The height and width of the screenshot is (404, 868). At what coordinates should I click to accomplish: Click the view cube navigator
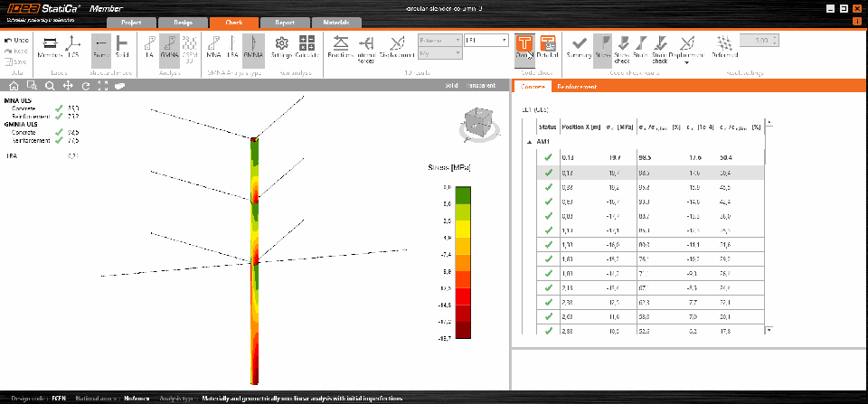pos(479,123)
